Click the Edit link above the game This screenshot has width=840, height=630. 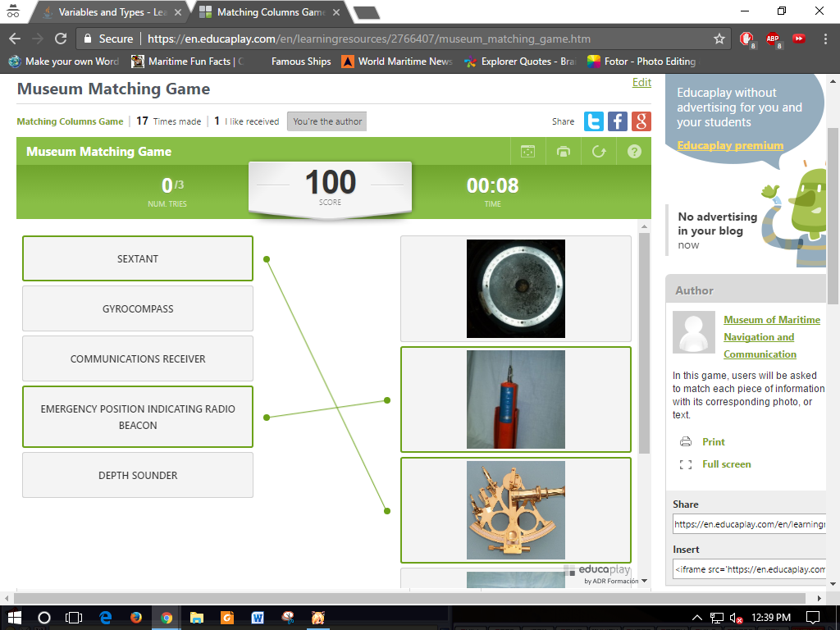coord(641,82)
